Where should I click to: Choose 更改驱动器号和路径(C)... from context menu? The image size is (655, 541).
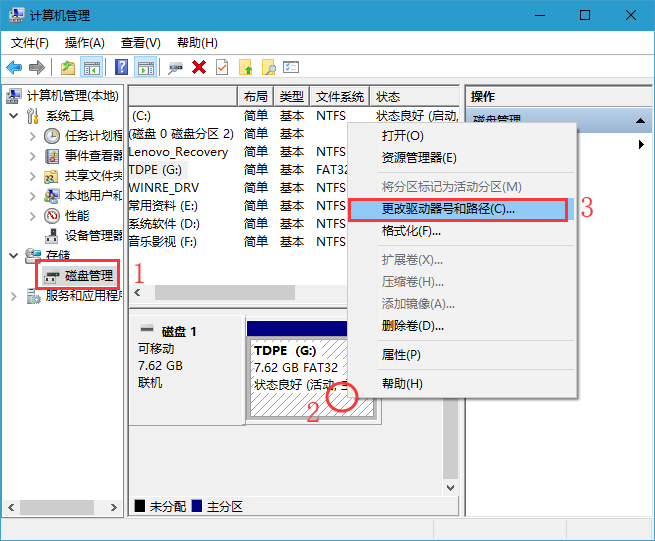coord(448,210)
